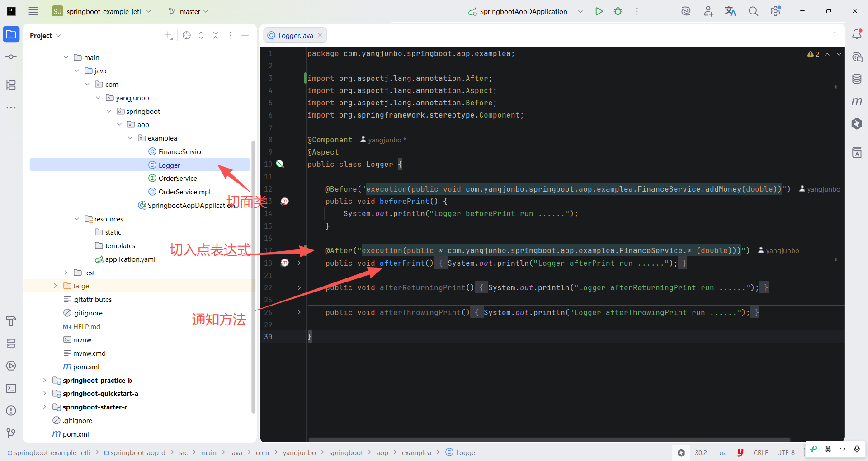Show more tool windows ellipsis

coord(11,108)
